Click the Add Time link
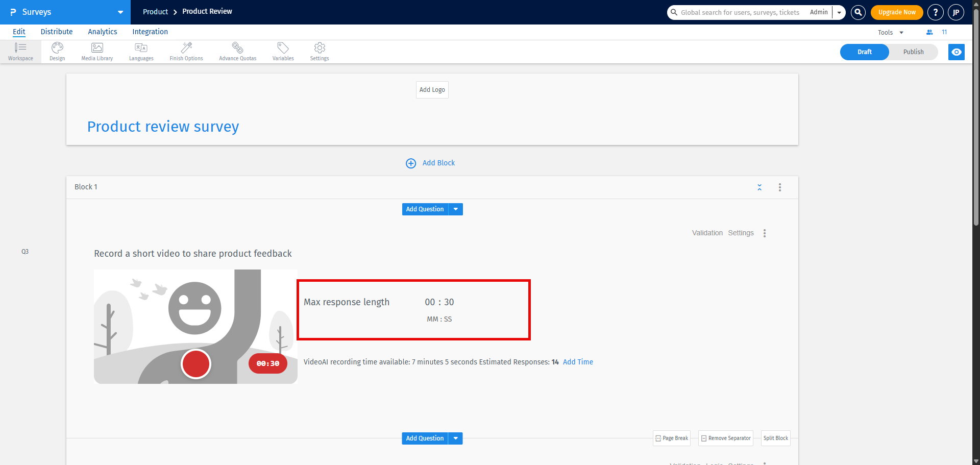The width and height of the screenshot is (980, 465). pyautogui.click(x=578, y=362)
